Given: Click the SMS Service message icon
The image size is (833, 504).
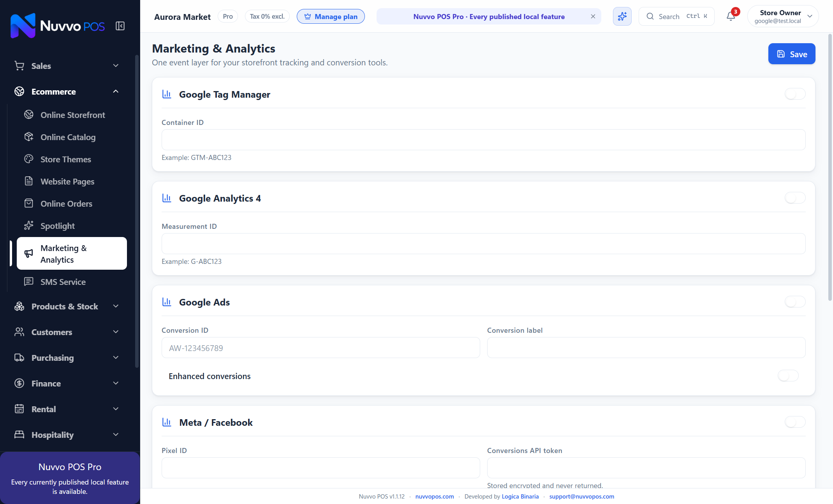Looking at the screenshot, I should (x=29, y=282).
